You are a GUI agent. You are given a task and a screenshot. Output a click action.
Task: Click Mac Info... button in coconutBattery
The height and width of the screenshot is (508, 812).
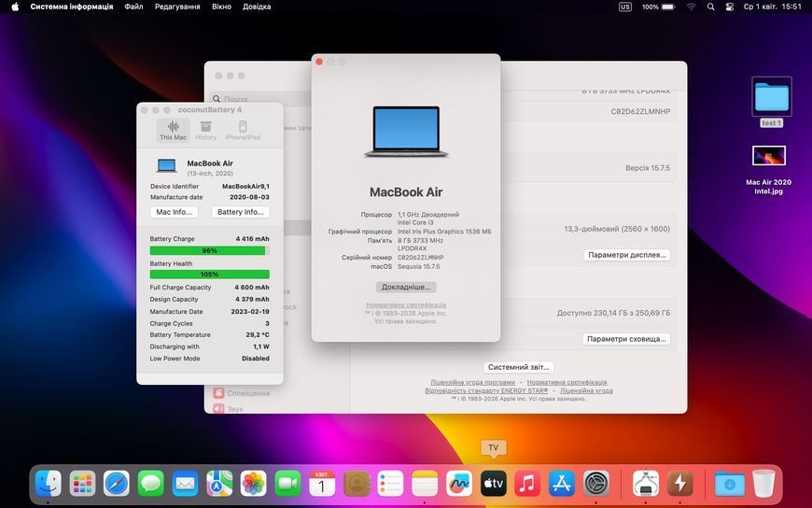click(174, 212)
